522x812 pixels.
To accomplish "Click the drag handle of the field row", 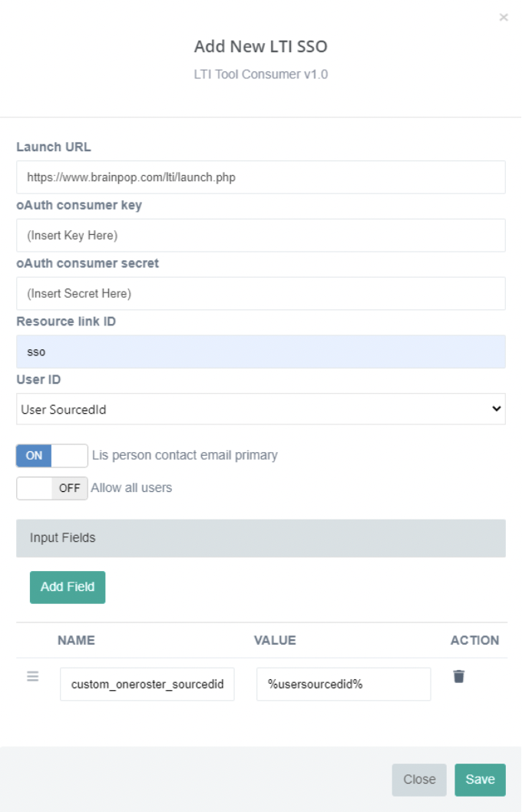I will (x=32, y=676).
